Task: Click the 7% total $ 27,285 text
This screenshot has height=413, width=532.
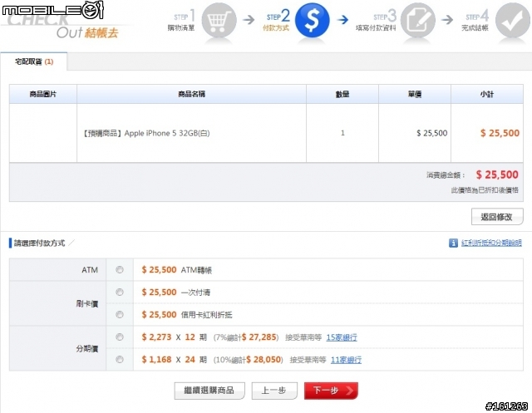Action: (x=246, y=337)
